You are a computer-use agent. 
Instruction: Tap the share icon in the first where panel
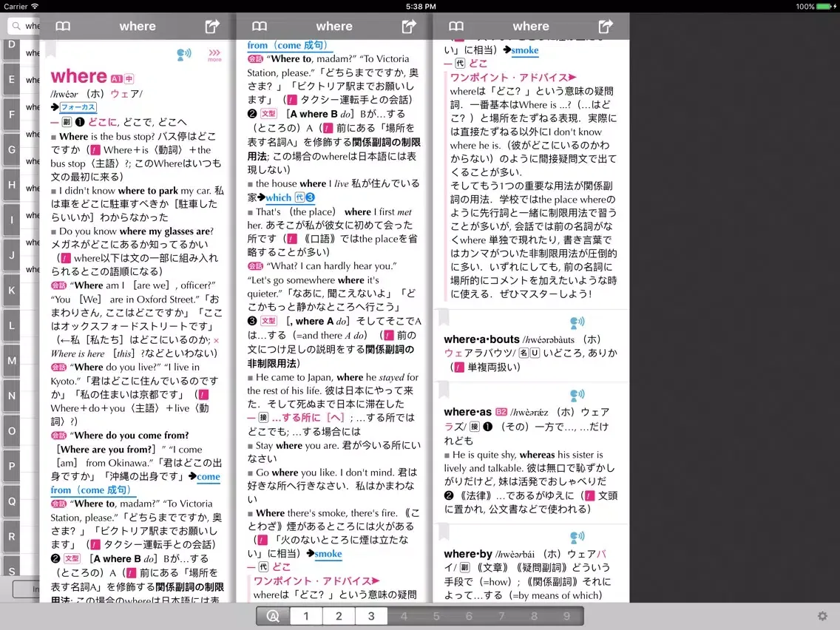tap(213, 27)
